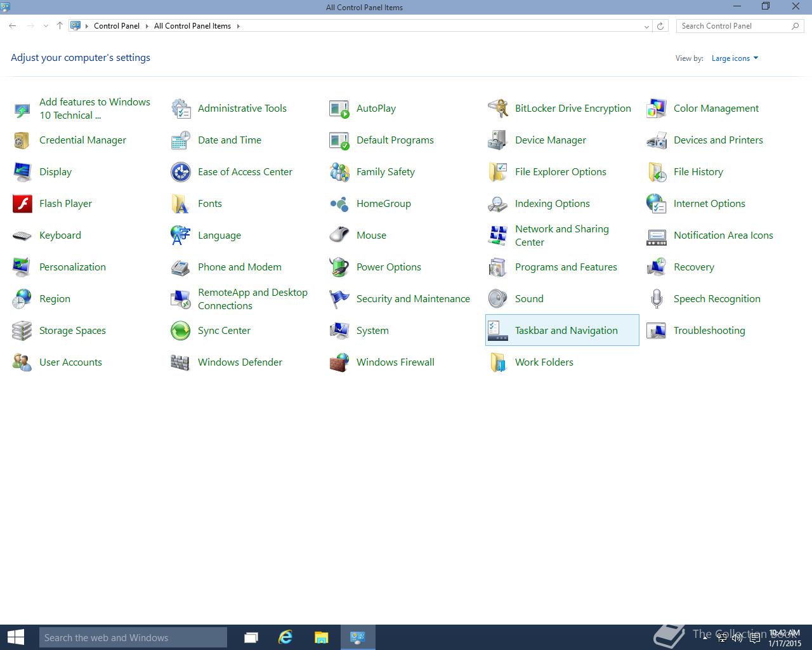Launch Internet Explorer from the taskbar
This screenshot has width=812, height=650.
point(286,637)
